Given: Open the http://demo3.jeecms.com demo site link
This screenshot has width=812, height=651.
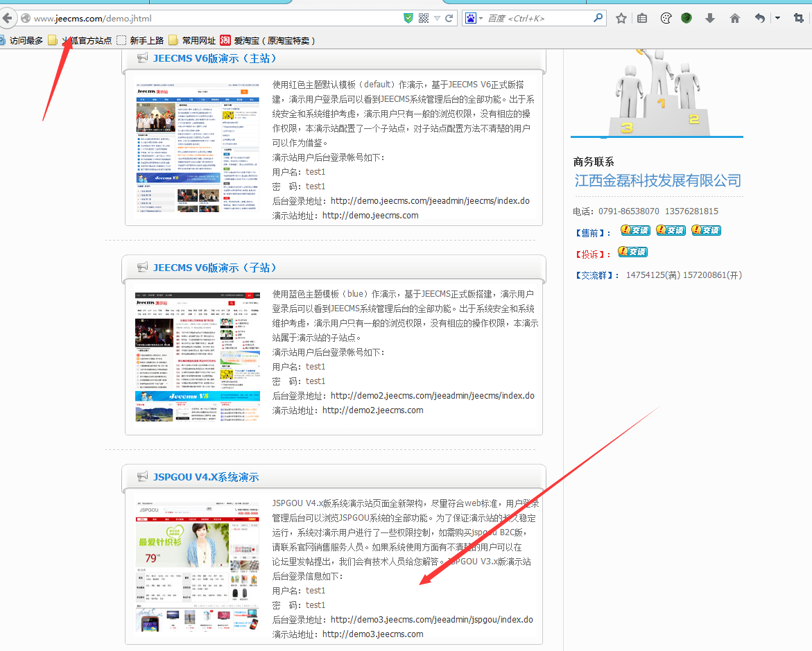Looking at the screenshot, I should pyautogui.click(x=373, y=634).
